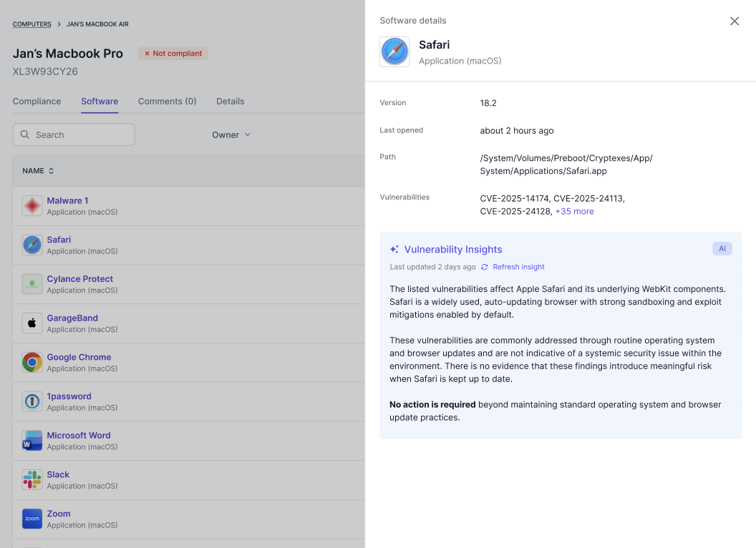Close the Software details panel
This screenshot has width=756, height=548.
735,21
